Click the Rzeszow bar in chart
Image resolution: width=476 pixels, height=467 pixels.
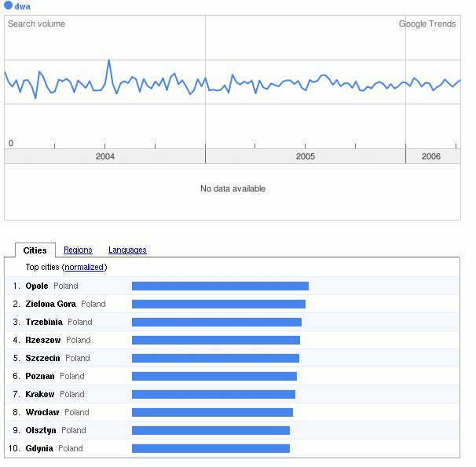coord(216,341)
